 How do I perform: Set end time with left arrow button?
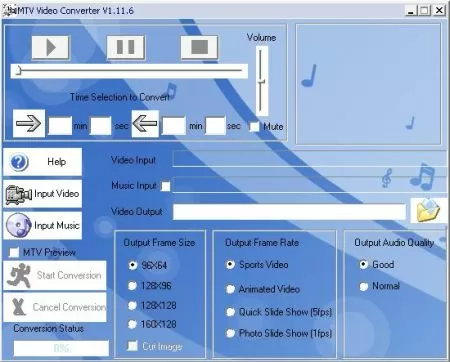tap(145, 123)
